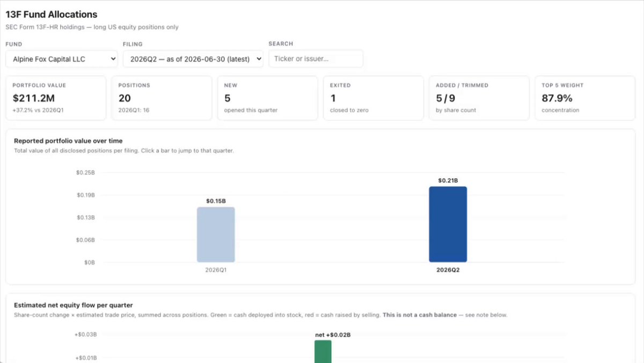The height and width of the screenshot is (363, 644).
Task: Click the "$0.21B" label above the dark bar
Action: click(448, 181)
